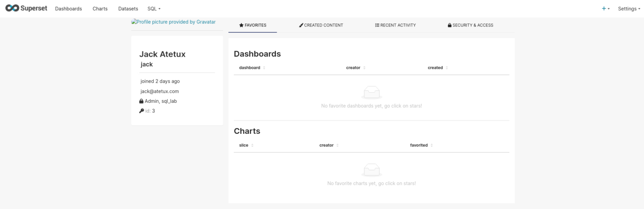Screen dimensions: 644x209
Task: Expand the SQL dropdown menu
Action: click(x=154, y=8)
